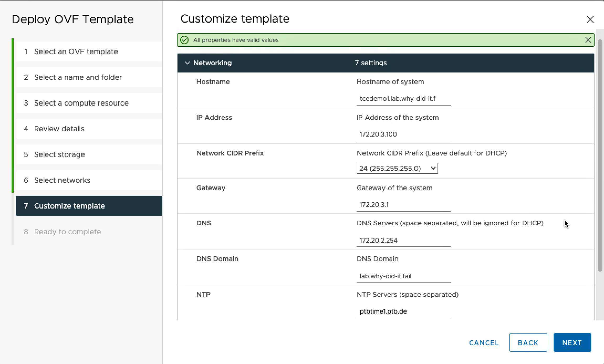Close the Deploy OVF Template dialog

click(x=590, y=19)
